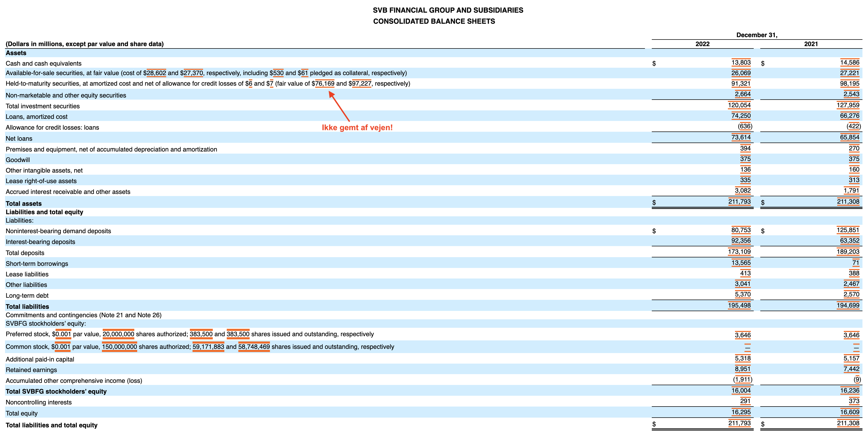
Task: Click lease liabilities value 413
Action: coord(745,273)
